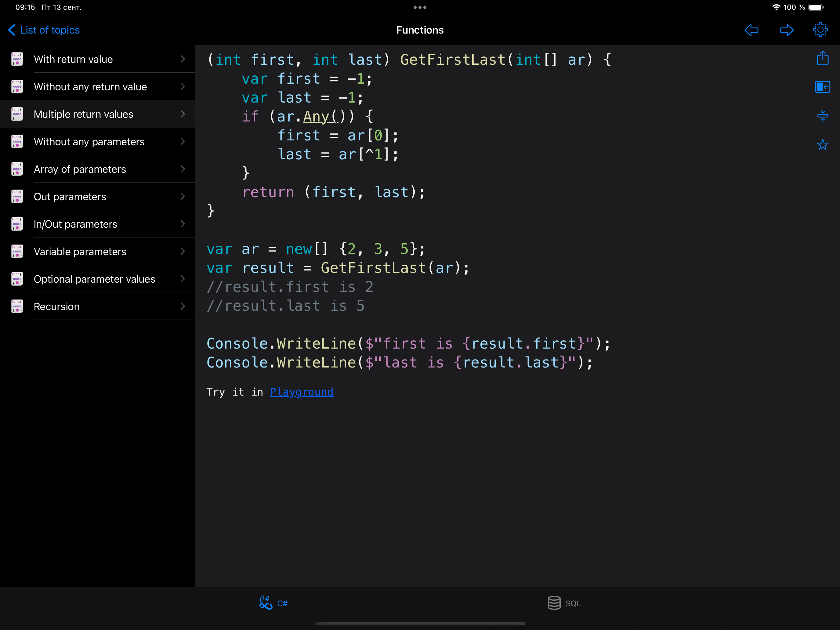The width and height of the screenshot is (840, 630).
Task: Tap the icon beside Array of parameters
Action: click(x=17, y=169)
